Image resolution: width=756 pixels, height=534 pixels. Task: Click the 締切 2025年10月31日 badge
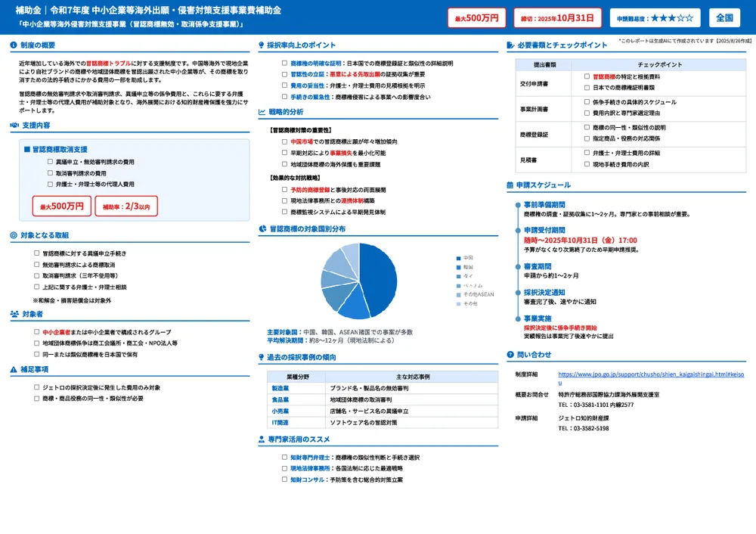557,18
